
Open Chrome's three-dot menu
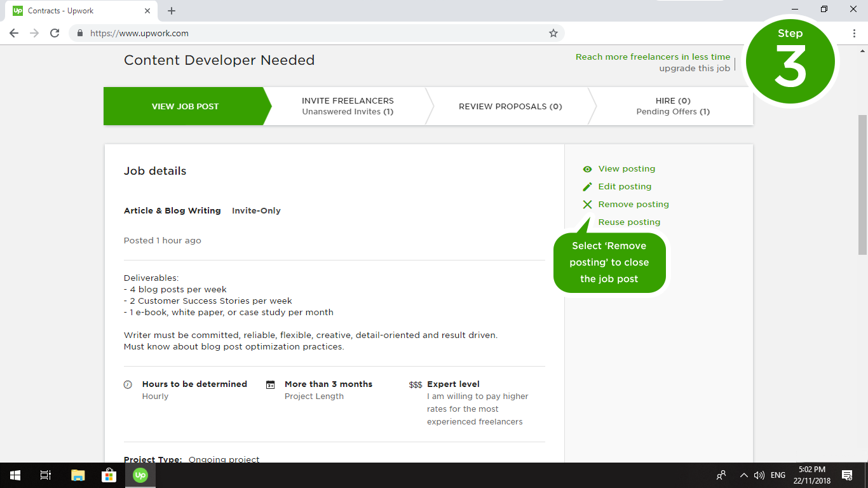854,33
